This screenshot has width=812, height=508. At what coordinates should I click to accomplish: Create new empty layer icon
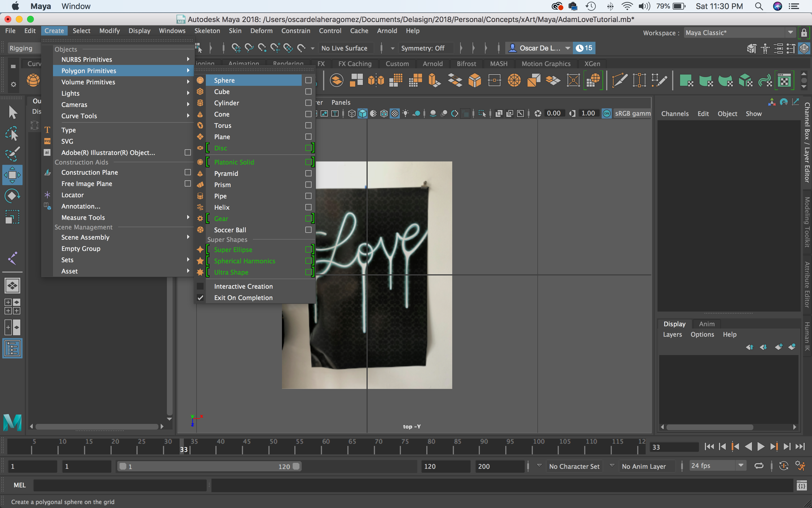point(779,347)
